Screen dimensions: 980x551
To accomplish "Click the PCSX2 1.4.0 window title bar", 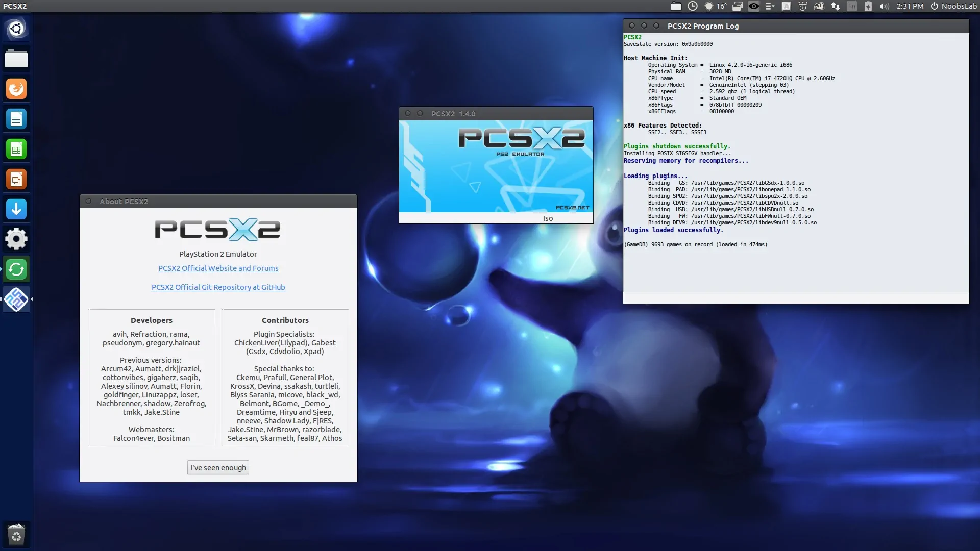I will (x=496, y=113).
